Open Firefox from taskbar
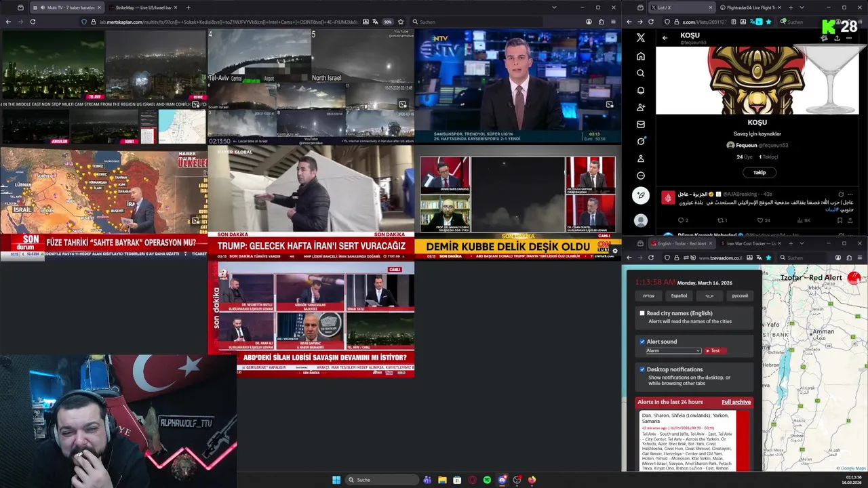The width and height of the screenshot is (868, 488). pos(532,480)
